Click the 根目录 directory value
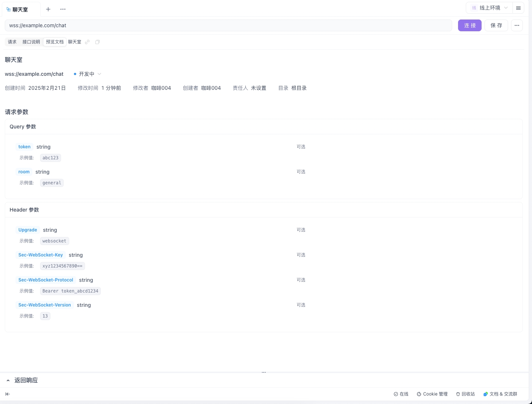 coord(299,88)
